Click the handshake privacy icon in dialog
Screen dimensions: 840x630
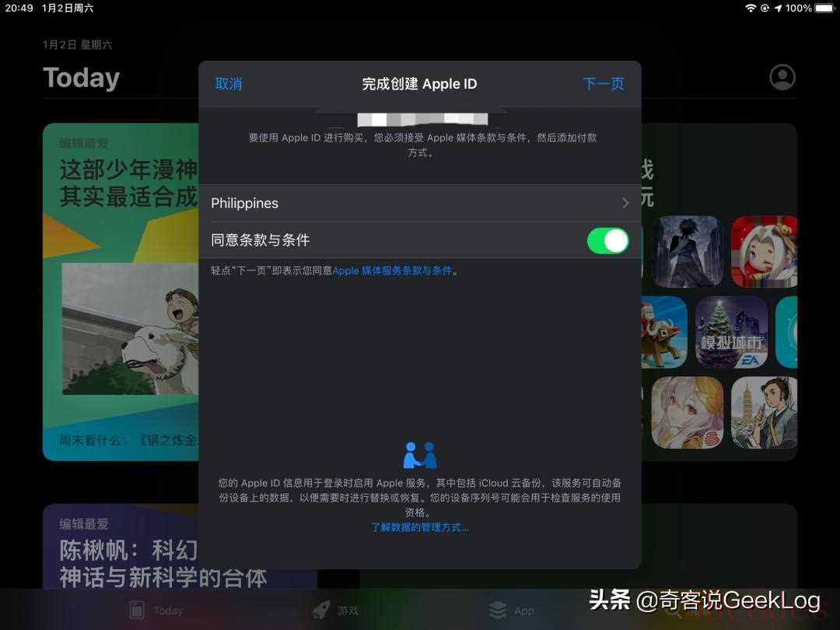(x=420, y=455)
